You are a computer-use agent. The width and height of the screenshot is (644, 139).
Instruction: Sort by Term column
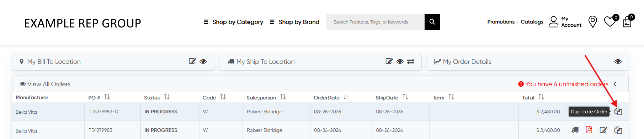coord(451,97)
